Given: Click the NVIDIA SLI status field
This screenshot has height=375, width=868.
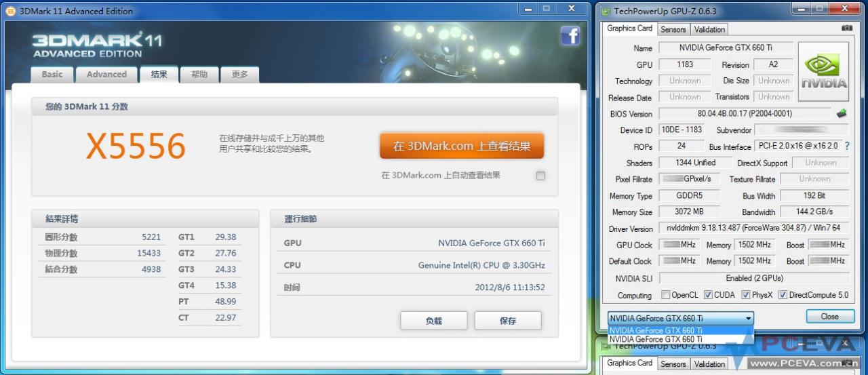Looking at the screenshot, I should (x=753, y=278).
